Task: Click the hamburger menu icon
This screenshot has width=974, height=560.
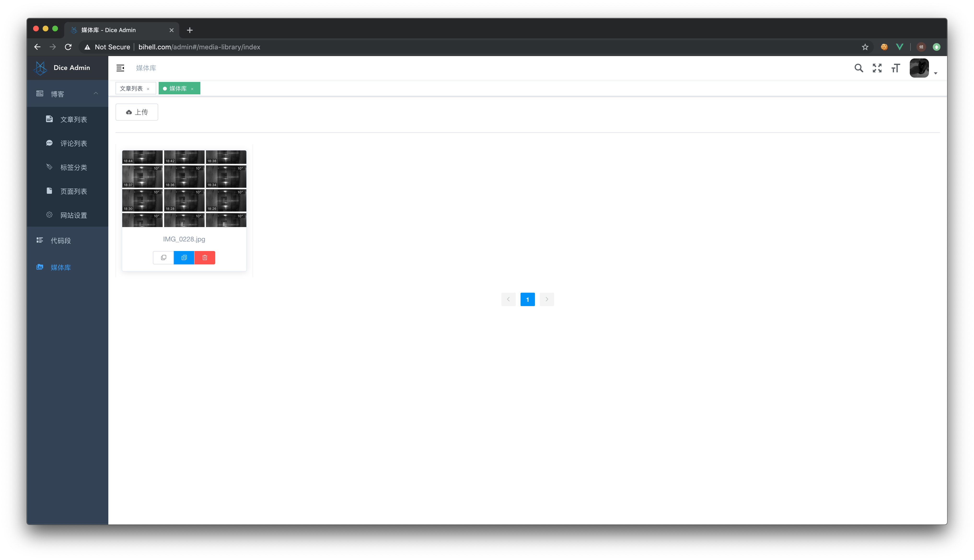Action: pyautogui.click(x=120, y=68)
